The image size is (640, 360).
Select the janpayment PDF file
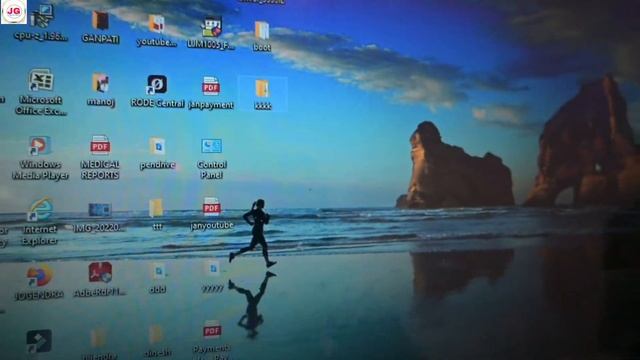pyautogui.click(x=211, y=93)
